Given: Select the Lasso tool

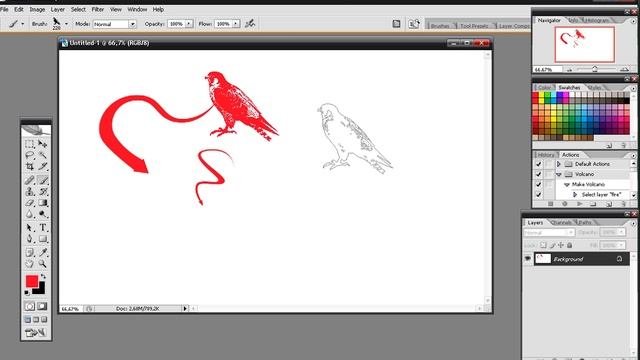Looking at the screenshot, I should point(29,155).
